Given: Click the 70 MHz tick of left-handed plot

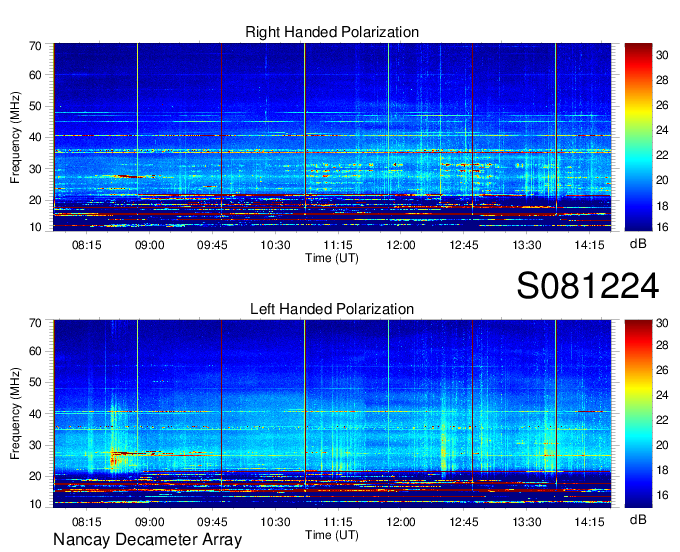Looking at the screenshot, I should pyautogui.click(x=35, y=323).
